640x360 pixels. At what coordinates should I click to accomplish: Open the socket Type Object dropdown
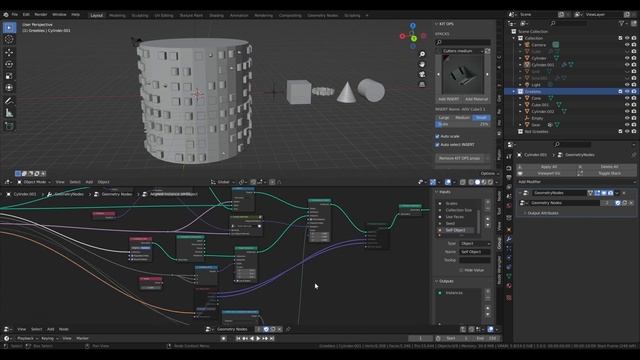(x=475, y=244)
